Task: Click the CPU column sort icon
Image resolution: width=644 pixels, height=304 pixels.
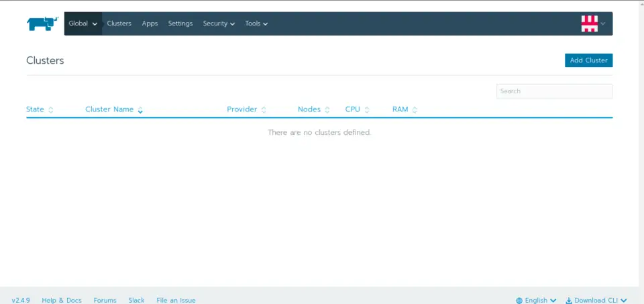Action: tap(367, 110)
